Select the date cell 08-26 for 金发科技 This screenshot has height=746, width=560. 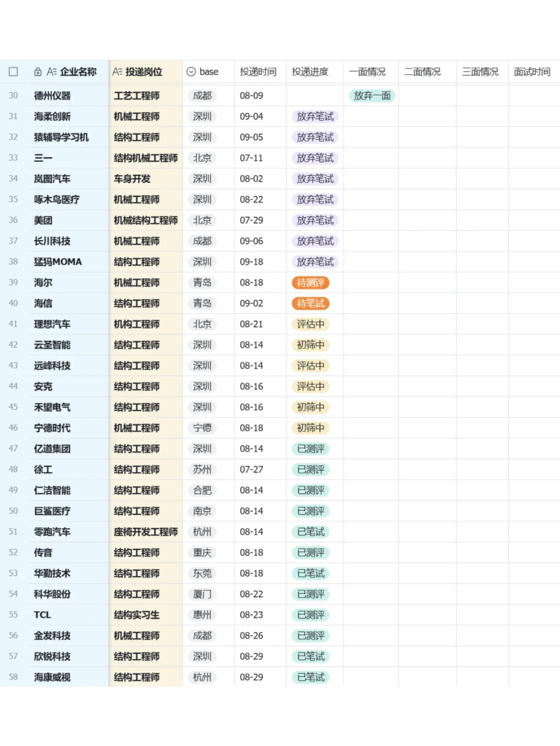pos(260,636)
